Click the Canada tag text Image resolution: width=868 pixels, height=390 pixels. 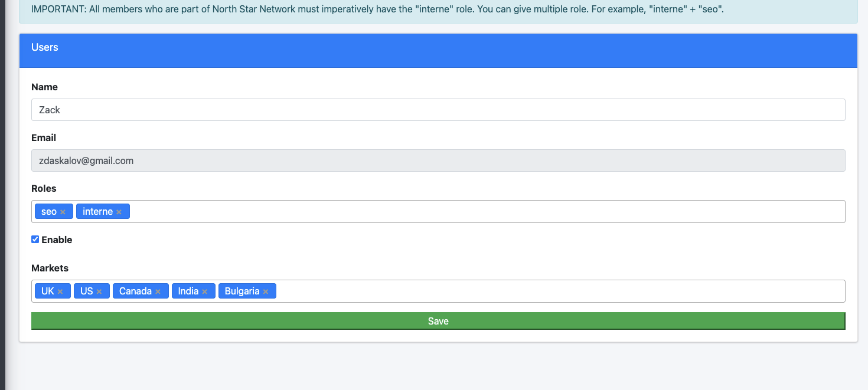tap(135, 291)
